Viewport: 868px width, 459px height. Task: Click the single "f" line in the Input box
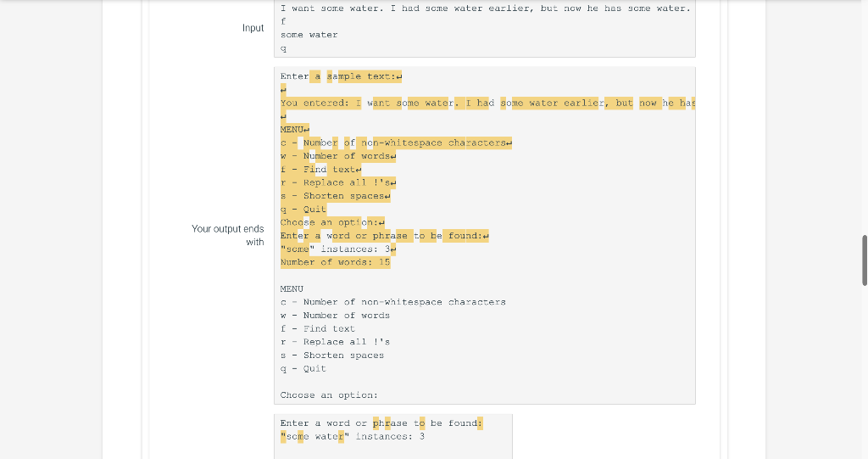[x=283, y=21]
